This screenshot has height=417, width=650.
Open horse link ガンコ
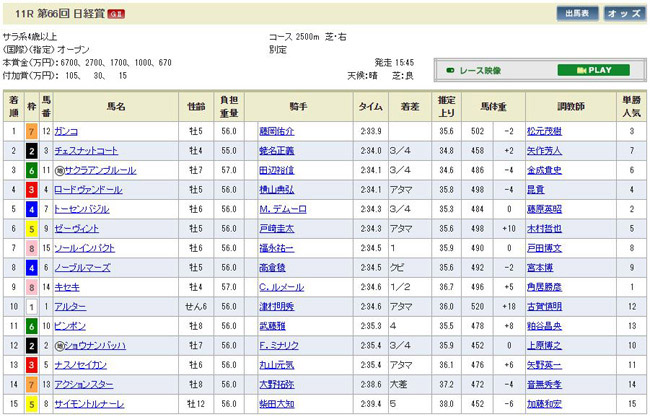pyautogui.click(x=68, y=132)
